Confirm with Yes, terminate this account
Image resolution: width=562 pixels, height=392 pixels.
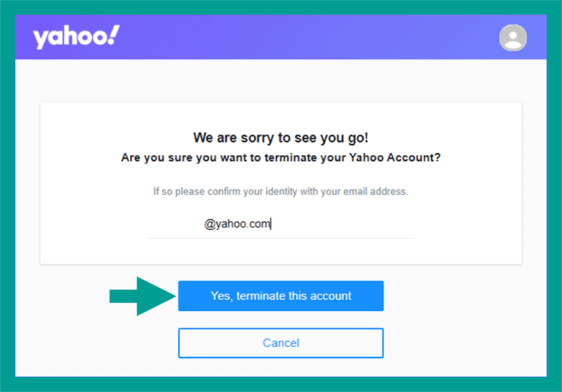[x=281, y=296]
